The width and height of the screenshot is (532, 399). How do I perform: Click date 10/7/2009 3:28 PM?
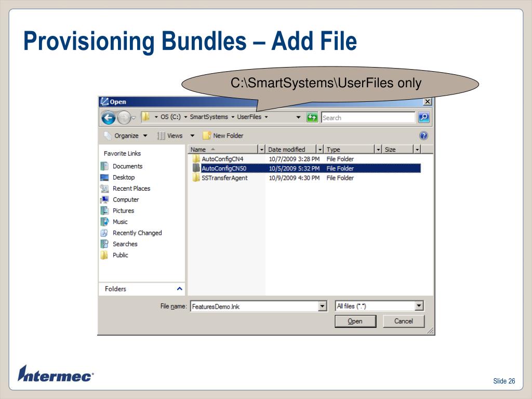[x=294, y=159]
